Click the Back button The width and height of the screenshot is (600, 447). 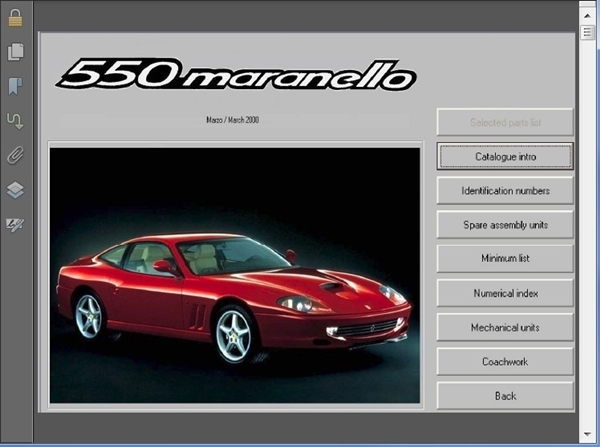505,396
